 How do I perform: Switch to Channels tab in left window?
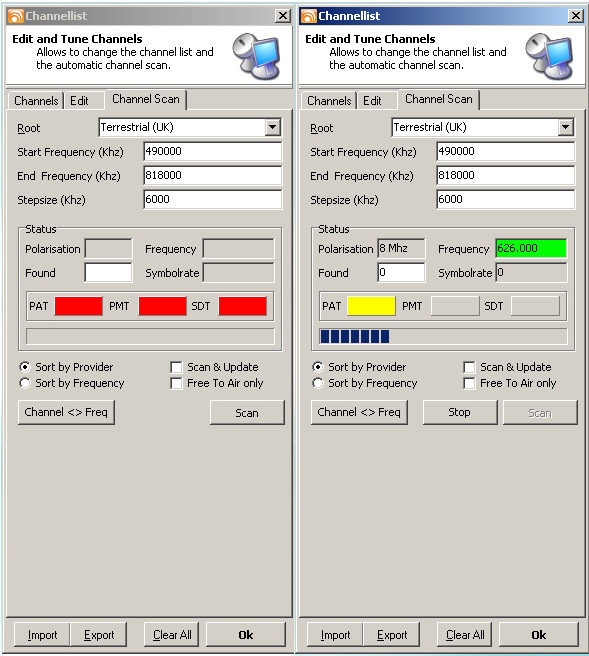(x=36, y=101)
